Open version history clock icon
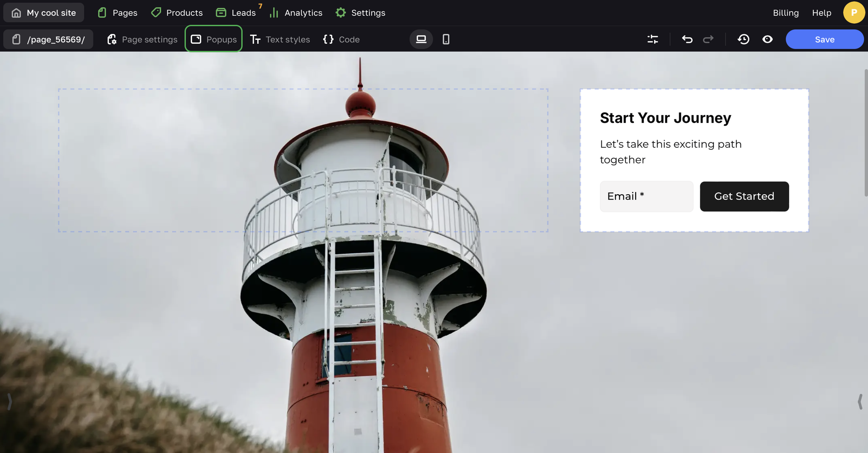Screen dimensions: 868x453 (743, 39)
